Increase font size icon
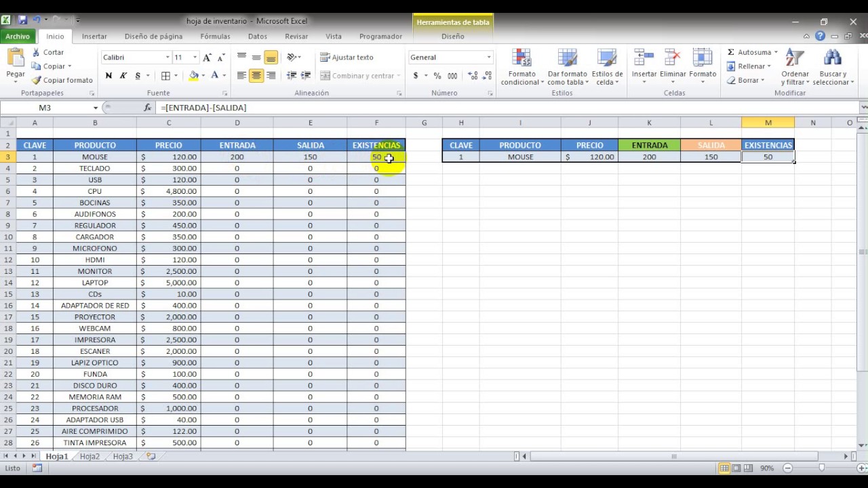868x488 pixels. (208, 58)
